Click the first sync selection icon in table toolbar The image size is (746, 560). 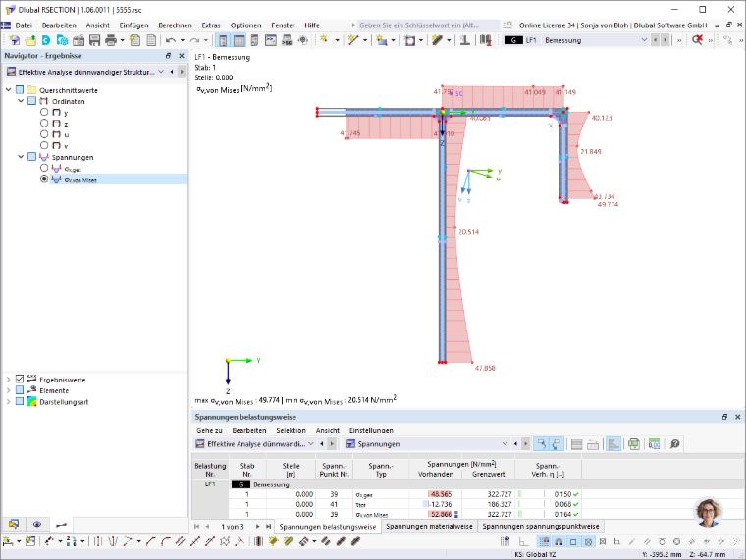tap(541, 444)
